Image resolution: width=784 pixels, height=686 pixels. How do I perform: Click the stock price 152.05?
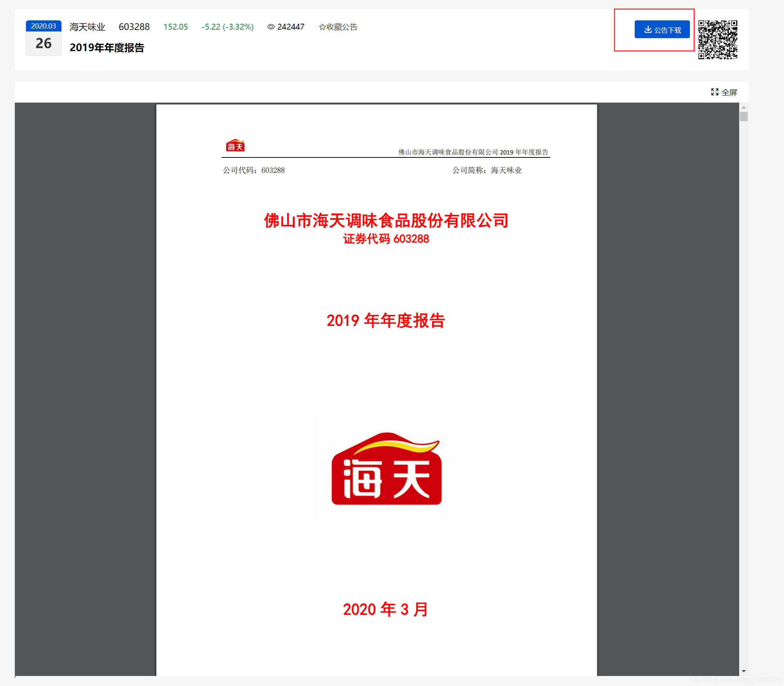[x=175, y=27]
